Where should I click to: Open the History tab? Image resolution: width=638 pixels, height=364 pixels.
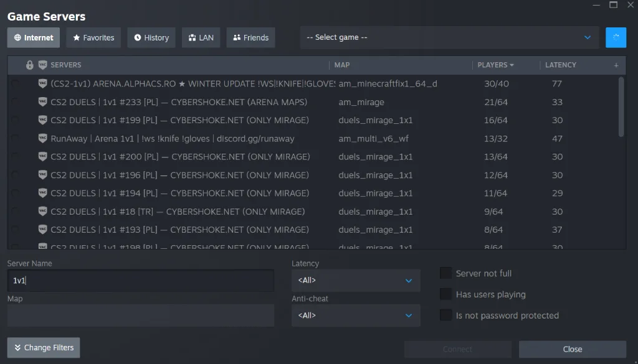pyautogui.click(x=151, y=37)
